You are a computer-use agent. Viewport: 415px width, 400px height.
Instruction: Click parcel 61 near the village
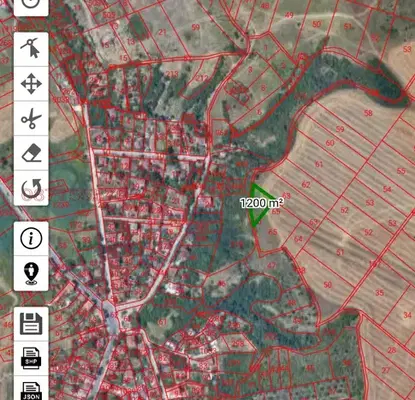pyautogui.click(x=162, y=322)
